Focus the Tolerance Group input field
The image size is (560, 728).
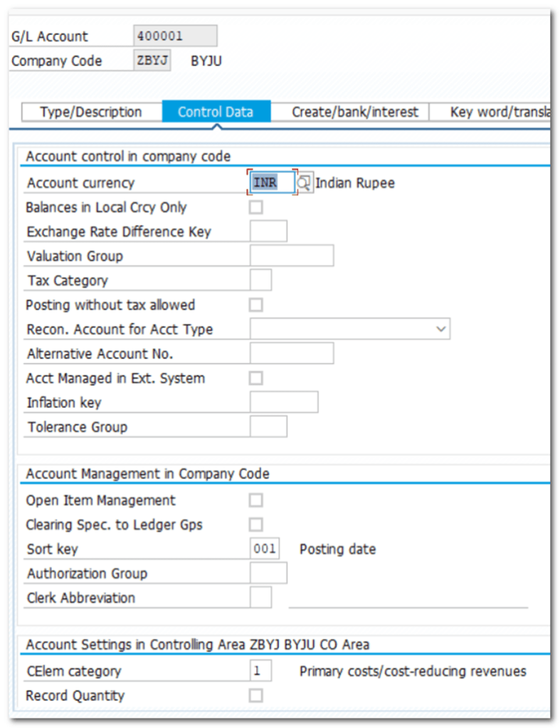coord(268,427)
